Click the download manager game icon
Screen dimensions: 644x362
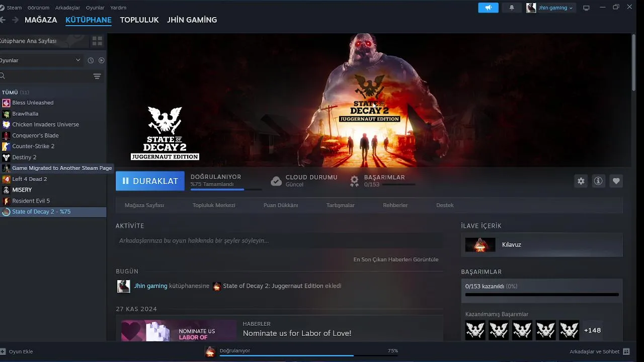[210, 352]
